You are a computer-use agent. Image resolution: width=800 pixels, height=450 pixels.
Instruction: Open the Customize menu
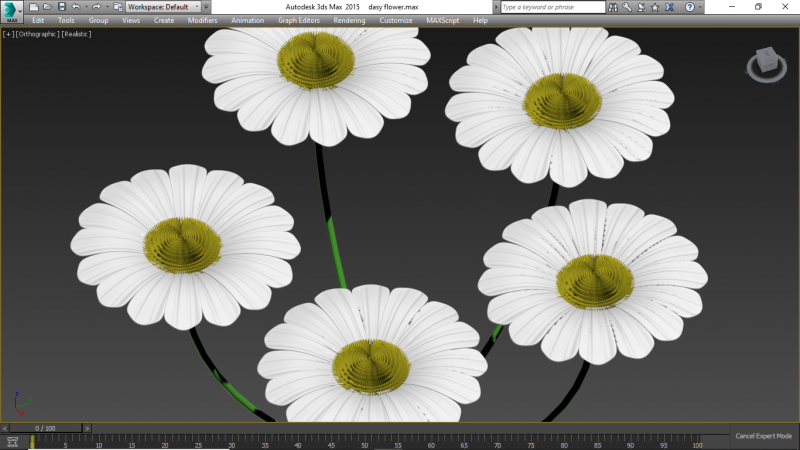pos(395,20)
